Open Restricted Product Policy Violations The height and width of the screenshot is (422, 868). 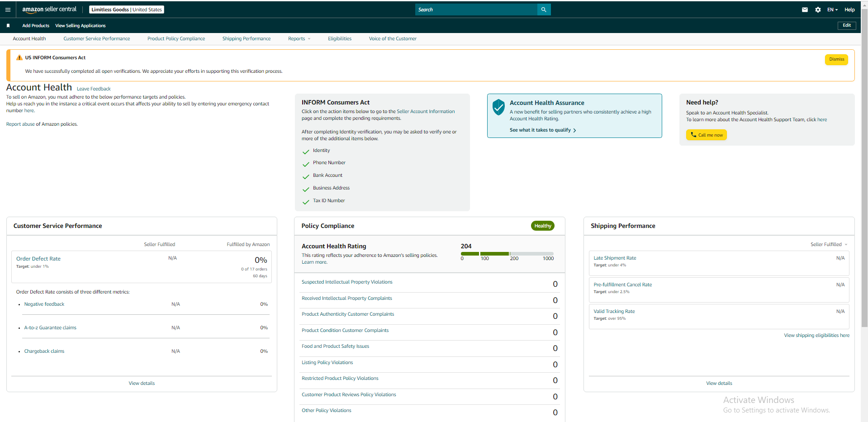(340, 379)
